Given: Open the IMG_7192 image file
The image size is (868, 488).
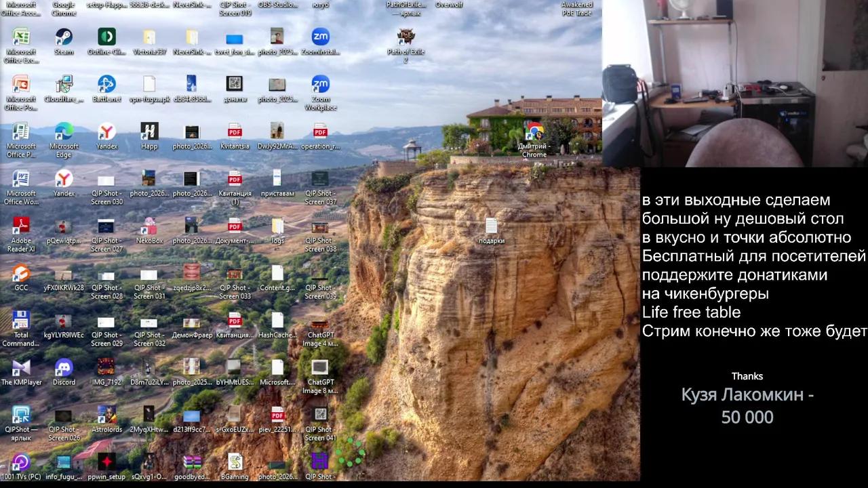Looking at the screenshot, I should click(106, 373).
